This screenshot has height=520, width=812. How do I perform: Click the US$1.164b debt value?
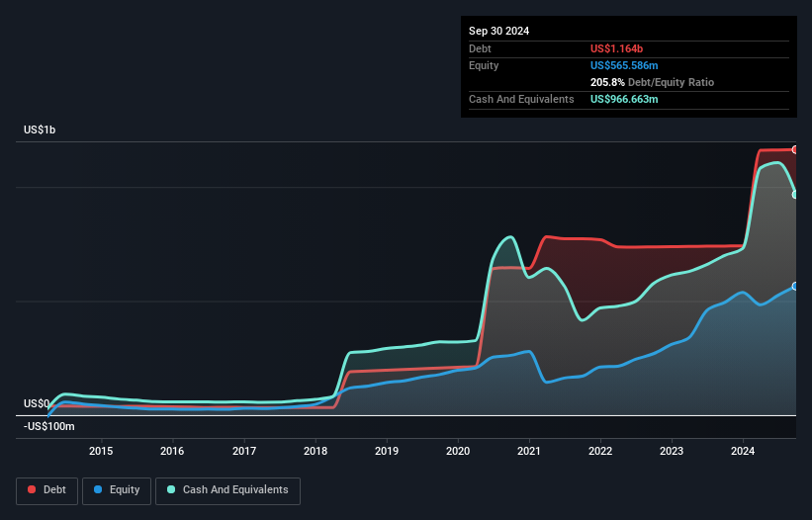(616, 48)
